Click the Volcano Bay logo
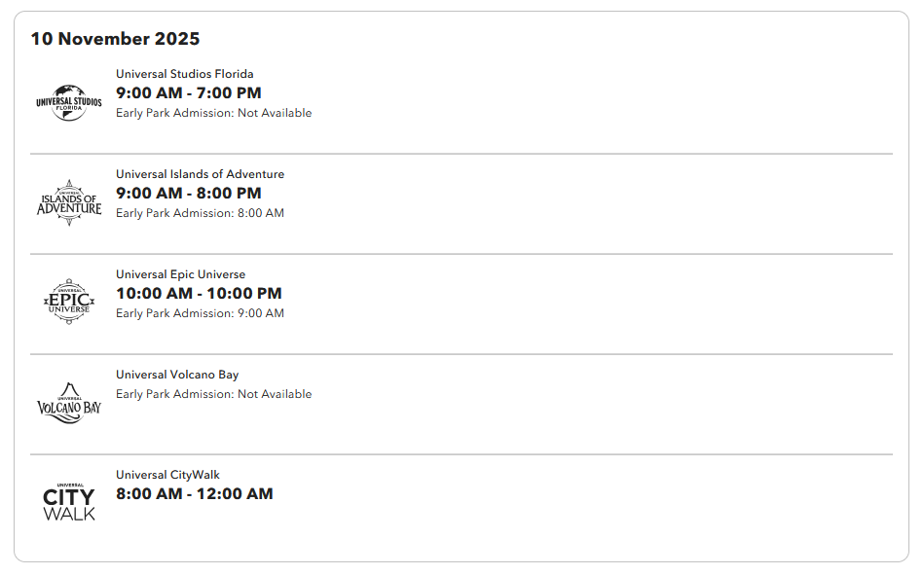The width and height of the screenshot is (924, 575). point(69,403)
